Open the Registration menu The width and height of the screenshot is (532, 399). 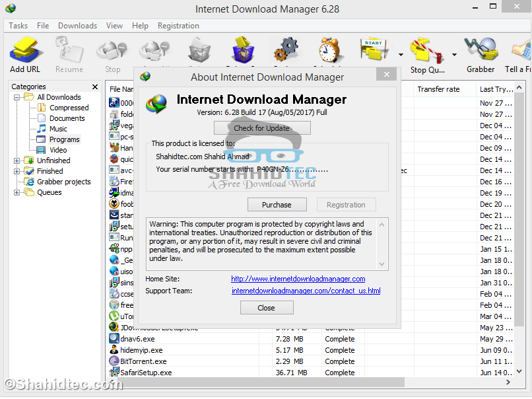[x=178, y=26]
